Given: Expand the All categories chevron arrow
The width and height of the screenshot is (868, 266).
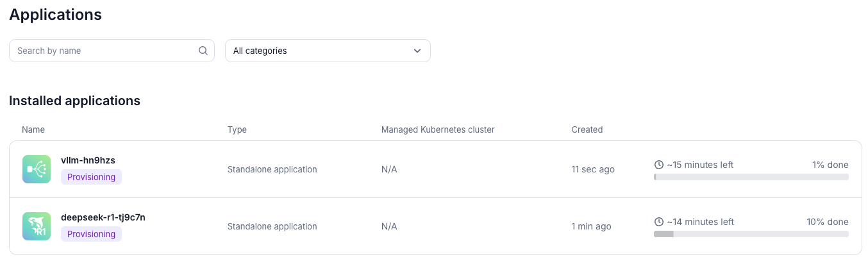Looking at the screenshot, I should (417, 51).
